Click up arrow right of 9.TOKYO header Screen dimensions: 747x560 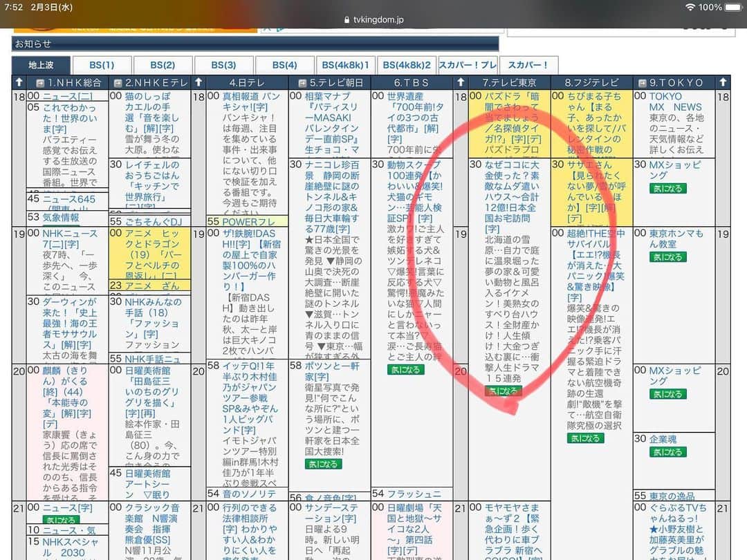723,82
